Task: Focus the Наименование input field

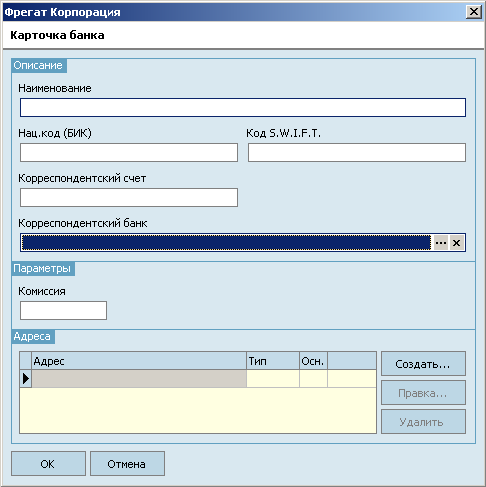Action: click(243, 107)
